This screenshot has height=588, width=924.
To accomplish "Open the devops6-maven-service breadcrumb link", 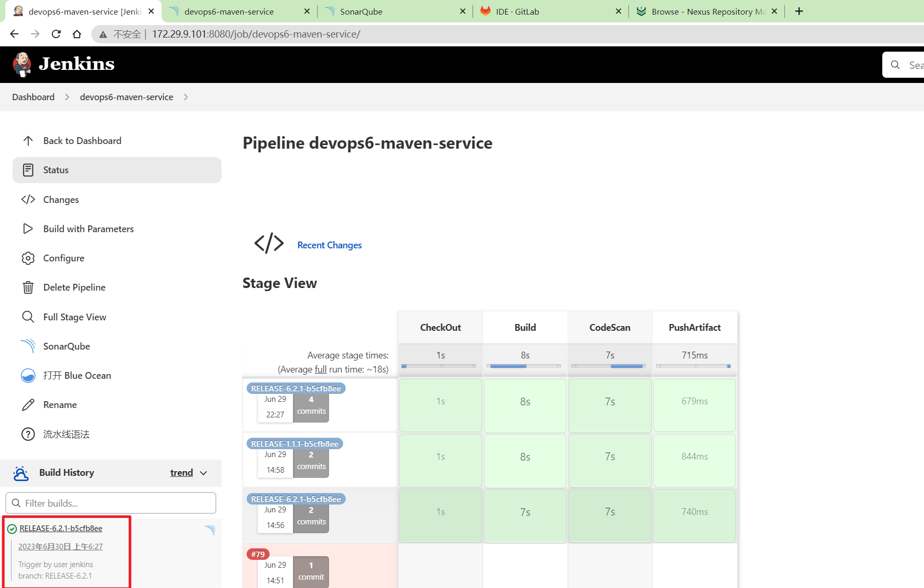I will [126, 97].
